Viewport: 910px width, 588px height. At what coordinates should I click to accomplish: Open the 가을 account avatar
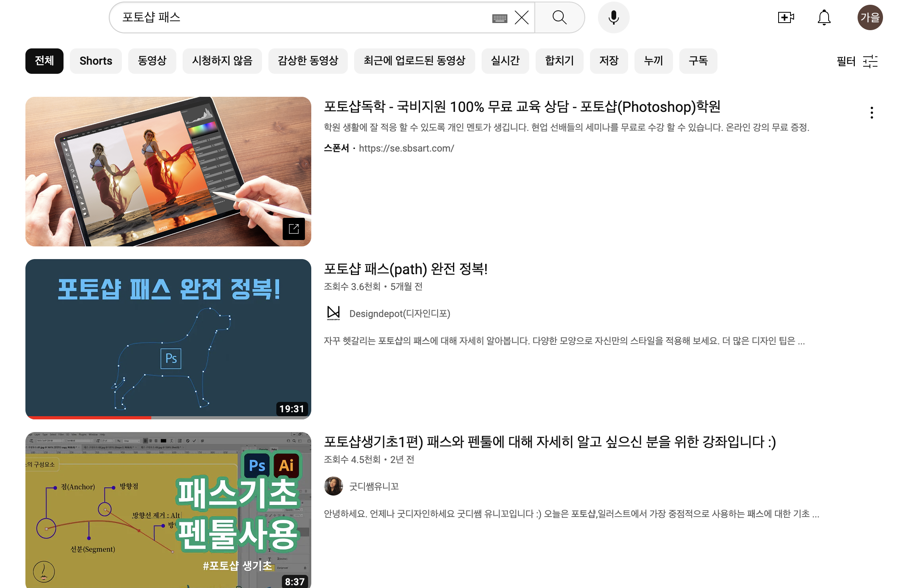coord(870,17)
